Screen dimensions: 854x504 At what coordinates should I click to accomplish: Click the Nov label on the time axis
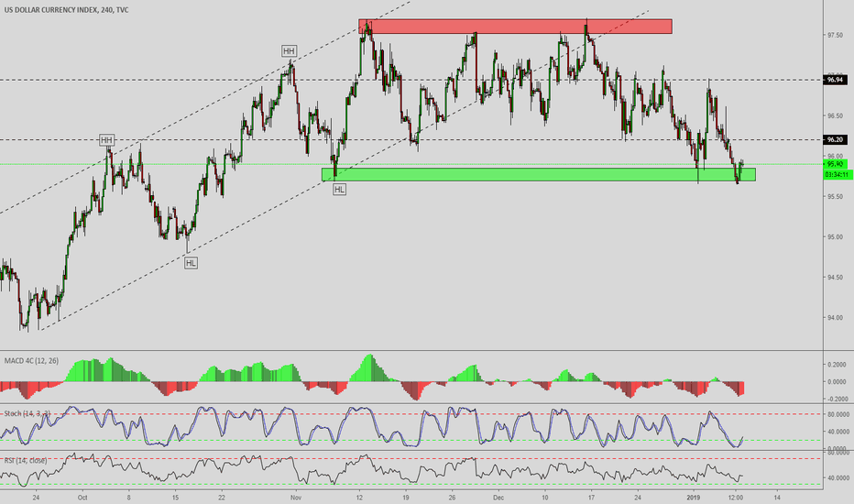pyautogui.click(x=296, y=497)
